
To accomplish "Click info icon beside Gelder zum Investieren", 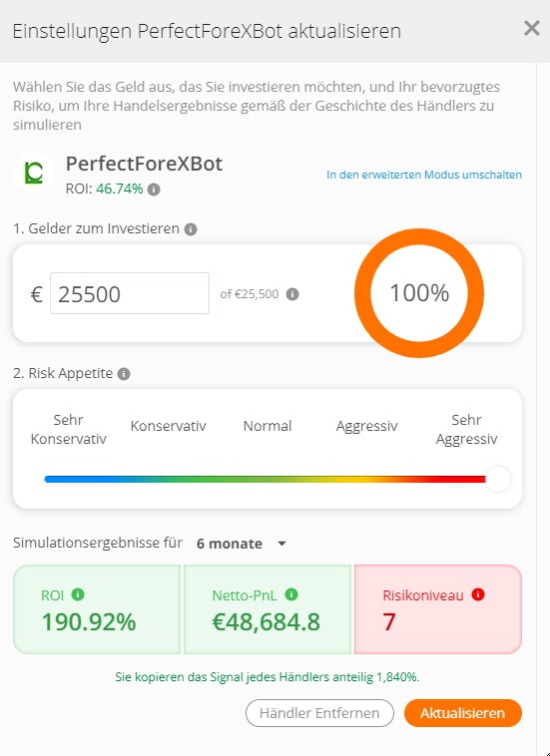I will [191, 229].
